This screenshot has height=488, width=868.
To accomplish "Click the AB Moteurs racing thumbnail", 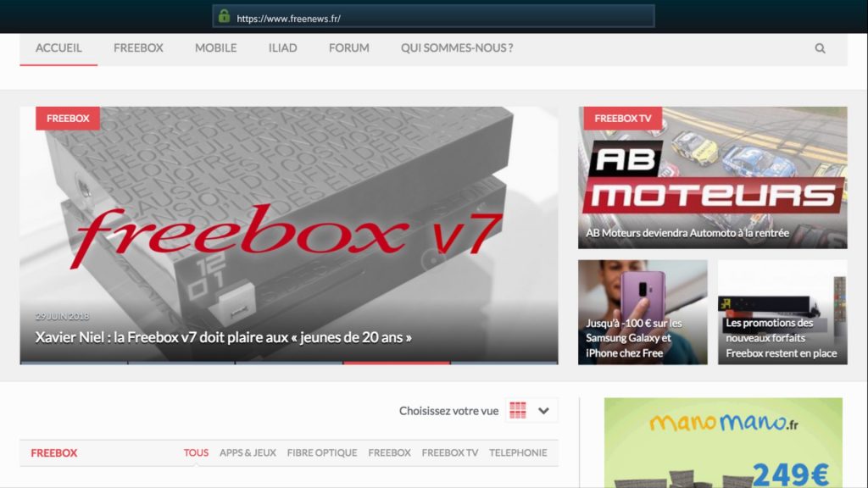I will point(712,178).
